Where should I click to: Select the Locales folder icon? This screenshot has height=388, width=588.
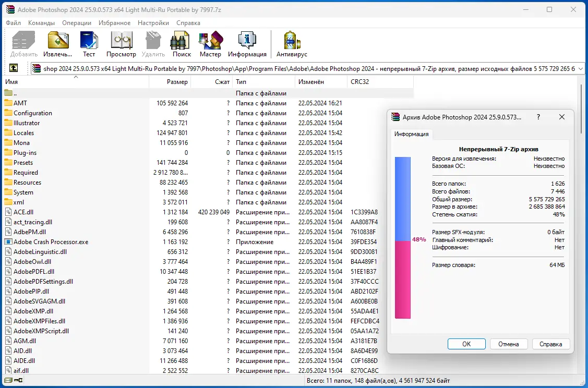(8, 132)
